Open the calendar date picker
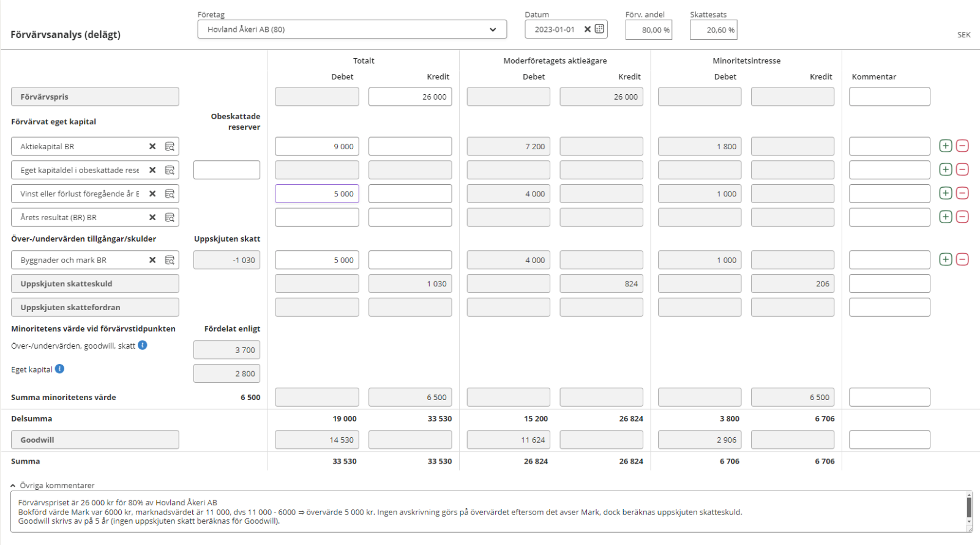 click(599, 29)
